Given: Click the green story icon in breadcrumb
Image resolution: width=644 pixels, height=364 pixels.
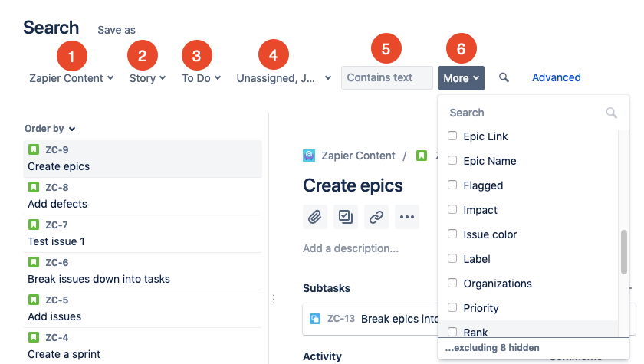Looking at the screenshot, I should (422, 156).
